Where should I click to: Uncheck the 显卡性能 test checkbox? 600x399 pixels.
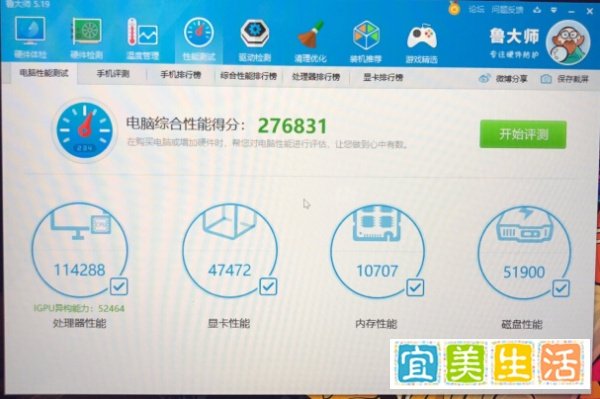point(268,286)
